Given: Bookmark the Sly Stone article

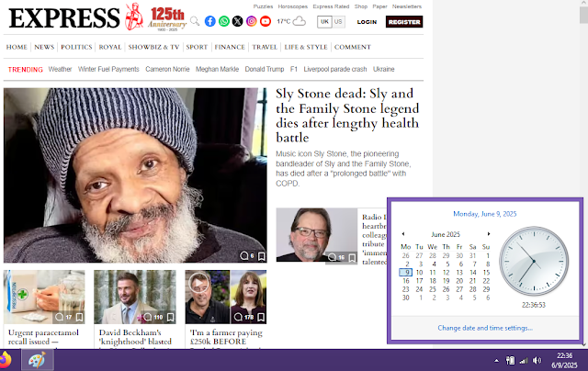Looking at the screenshot, I should click(x=261, y=256).
